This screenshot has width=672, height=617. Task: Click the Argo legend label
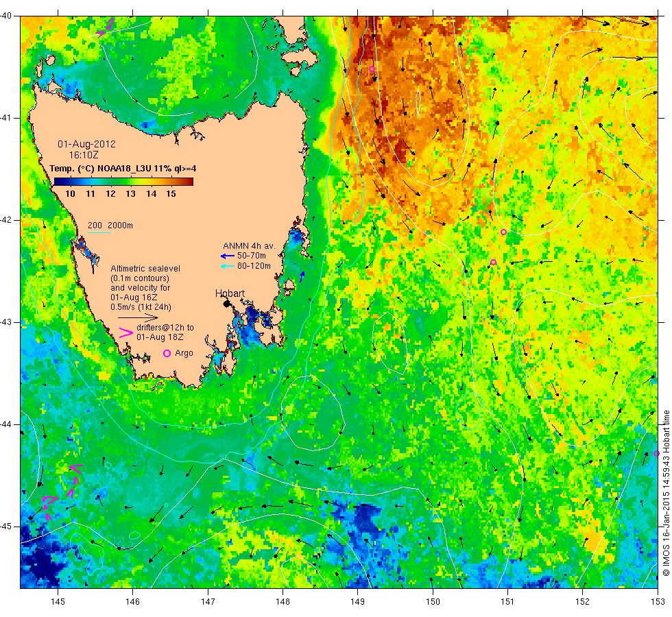(184, 353)
